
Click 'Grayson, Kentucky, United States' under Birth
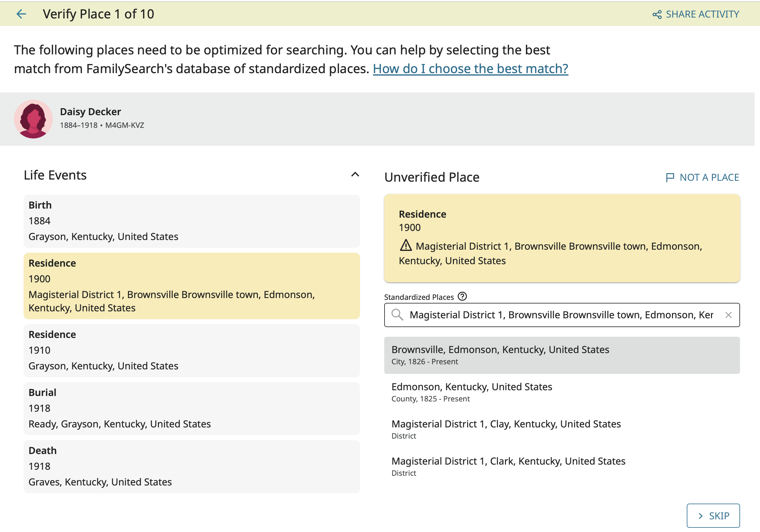point(103,237)
